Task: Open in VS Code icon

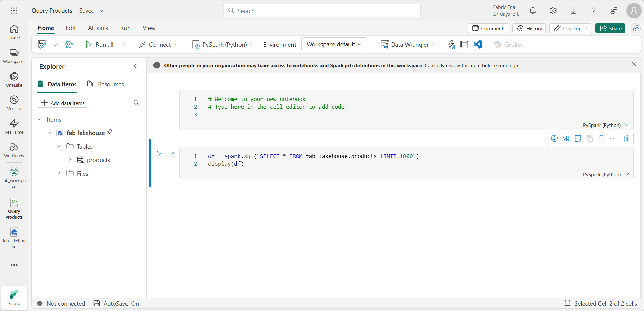Action: pos(478,44)
